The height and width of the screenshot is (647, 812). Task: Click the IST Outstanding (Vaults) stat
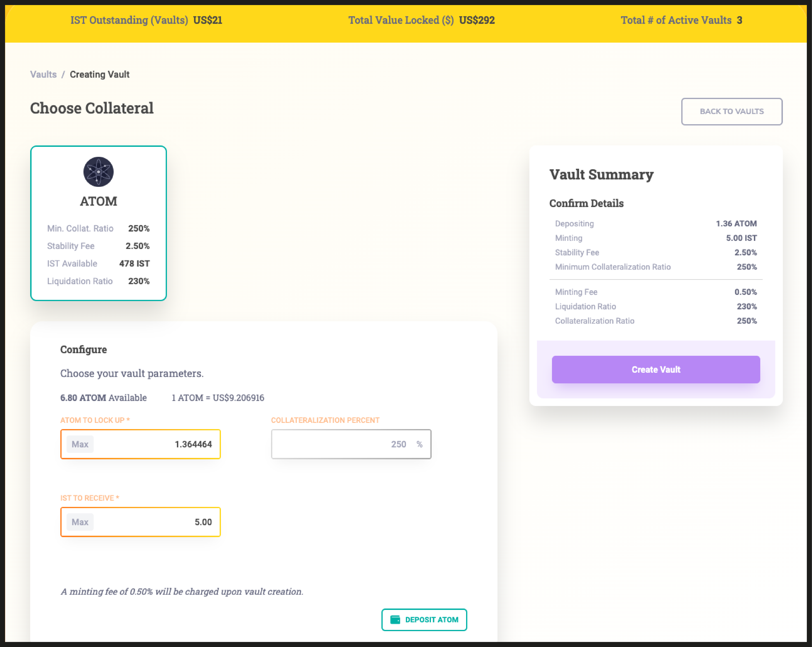(146, 20)
